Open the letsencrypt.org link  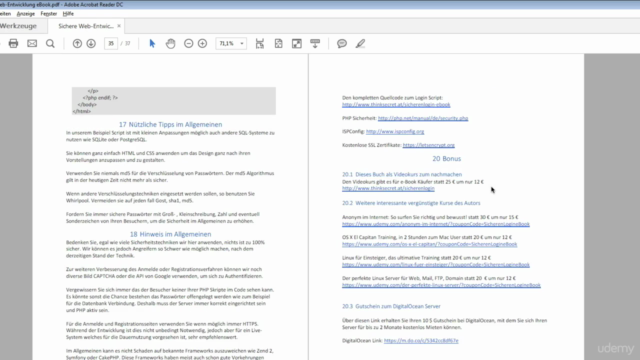click(429, 145)
